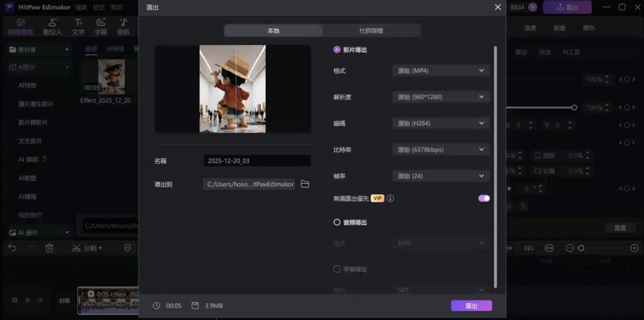Click the undo arrow in timeline toolbar
The image size is (644, 320).
point(12,248)
